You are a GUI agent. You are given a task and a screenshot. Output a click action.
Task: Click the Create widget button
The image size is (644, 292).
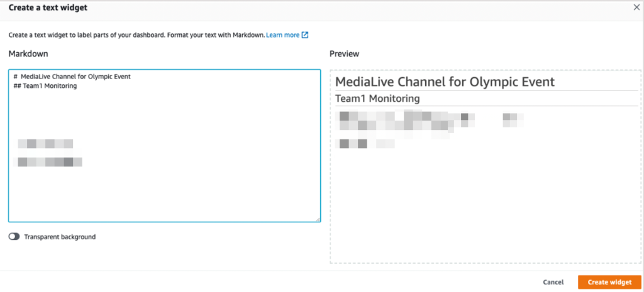[x=609, y=282]
